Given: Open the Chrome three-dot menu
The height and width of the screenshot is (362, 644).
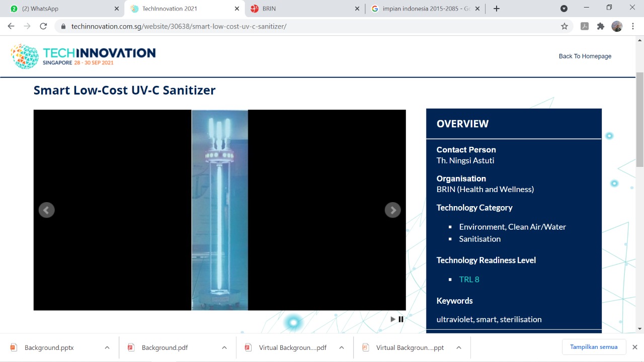Looking at the screenshot, I should click(633, 26).
